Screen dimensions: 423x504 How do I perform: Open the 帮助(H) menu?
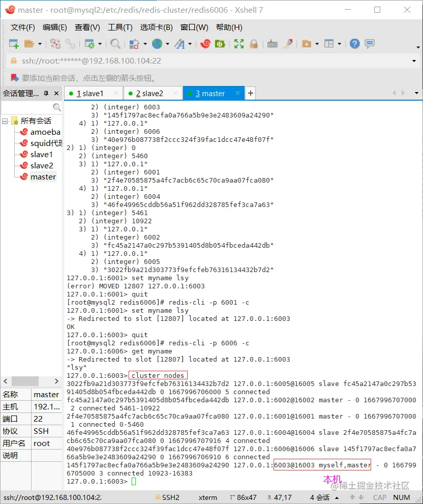pyautogui.click(x=229, y=27)
